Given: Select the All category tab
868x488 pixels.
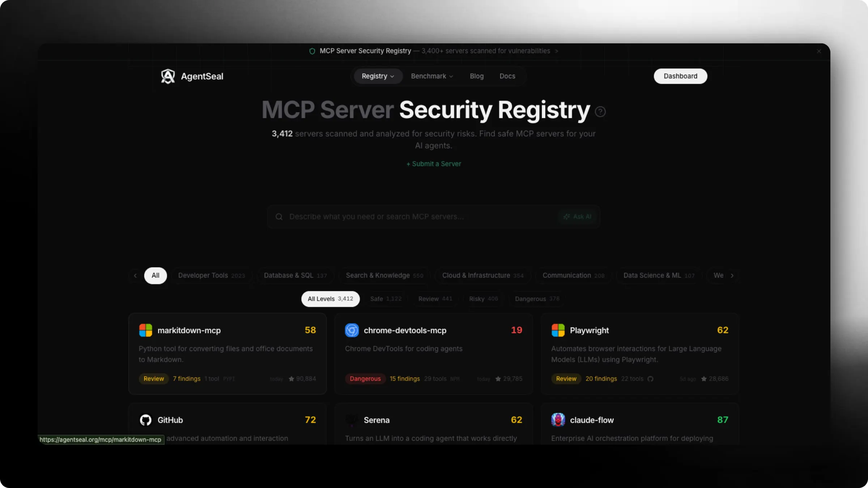Looking at the screenshot, I should pyautogui.click(x=156, y=275).
